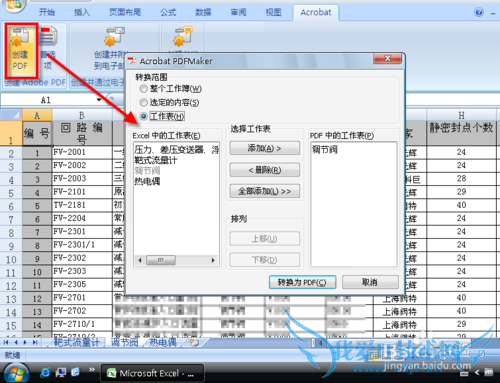The height and width of the screenshot is (383, 500).
Task: Select 靶式流量计 in Excel sheets list
Action: pyautogui.click(x=156, y=160)
